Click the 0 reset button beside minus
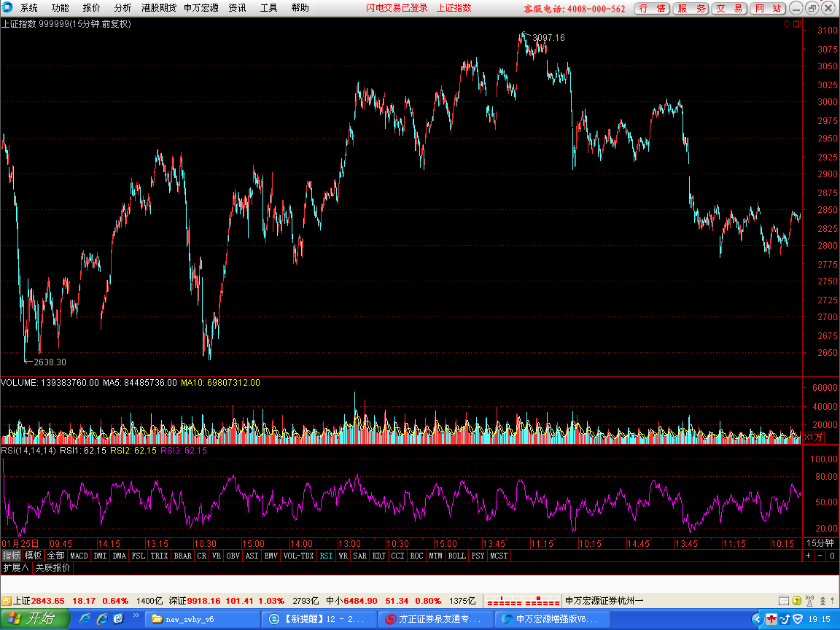 [x=832, y=556]
